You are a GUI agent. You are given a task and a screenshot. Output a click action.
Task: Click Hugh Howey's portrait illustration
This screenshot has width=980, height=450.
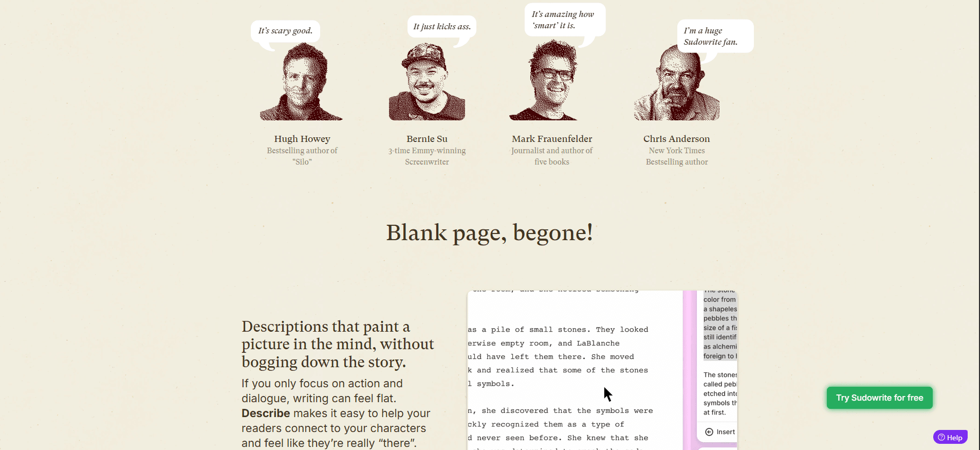(x=302, y=83)
